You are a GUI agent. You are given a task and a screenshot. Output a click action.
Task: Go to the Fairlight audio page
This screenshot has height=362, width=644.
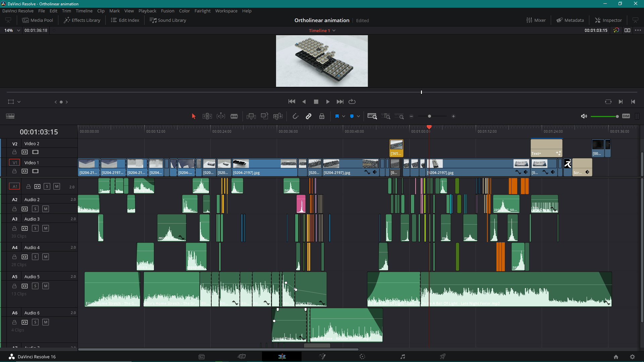pos(403,356)
